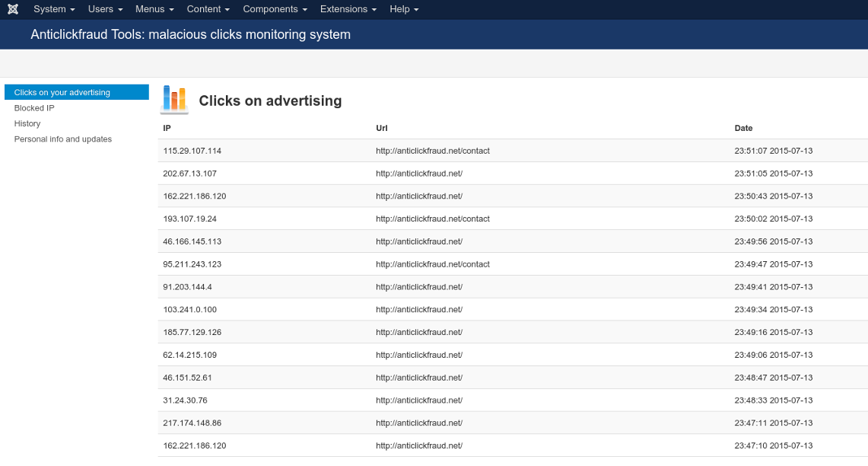Click the IP column header
868x466 pixels.
(x=167, y=128)
